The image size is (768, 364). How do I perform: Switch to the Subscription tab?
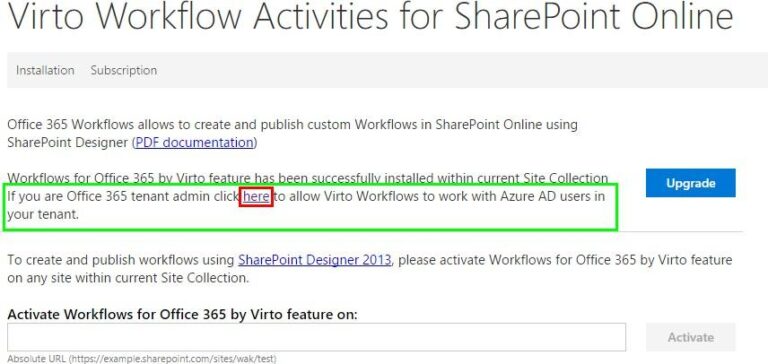(x=124, y=70)
